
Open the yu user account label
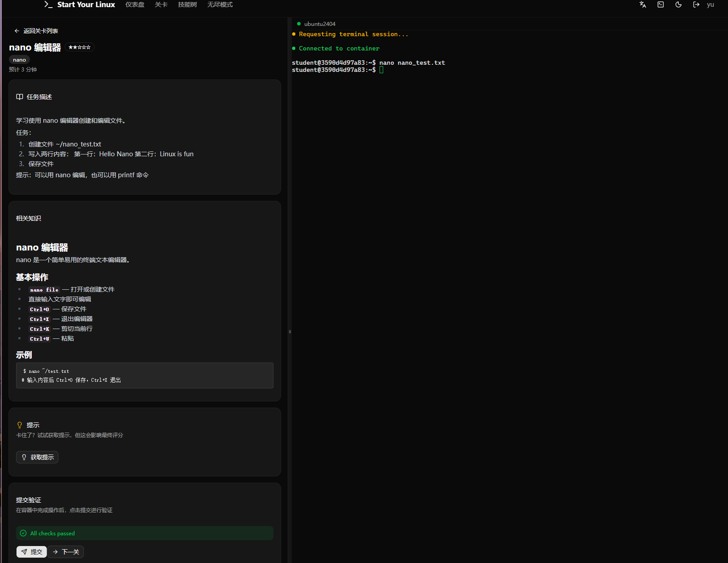pyautogui.click(x=711, y=4)
